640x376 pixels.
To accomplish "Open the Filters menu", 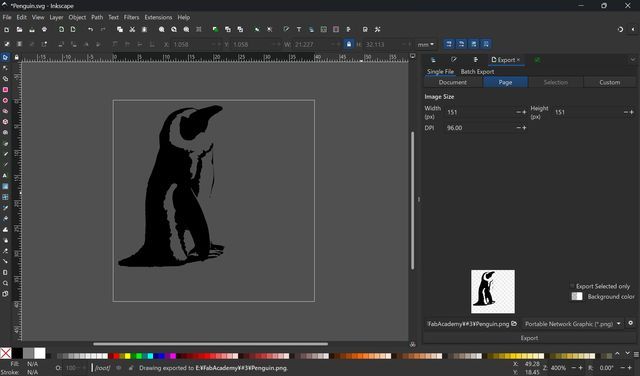I will click(x=131, y=17).
